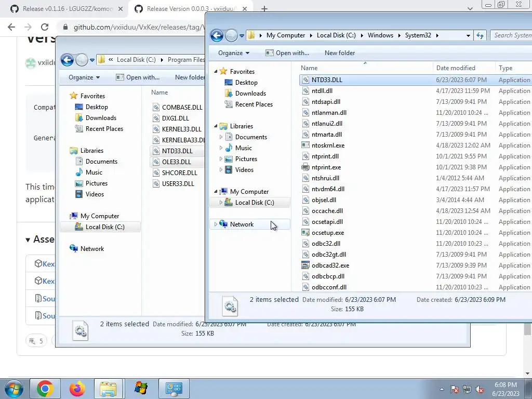Click the Back arrow in the System32 window
This screenshot has height=399, width=532.
coord(217,35)
